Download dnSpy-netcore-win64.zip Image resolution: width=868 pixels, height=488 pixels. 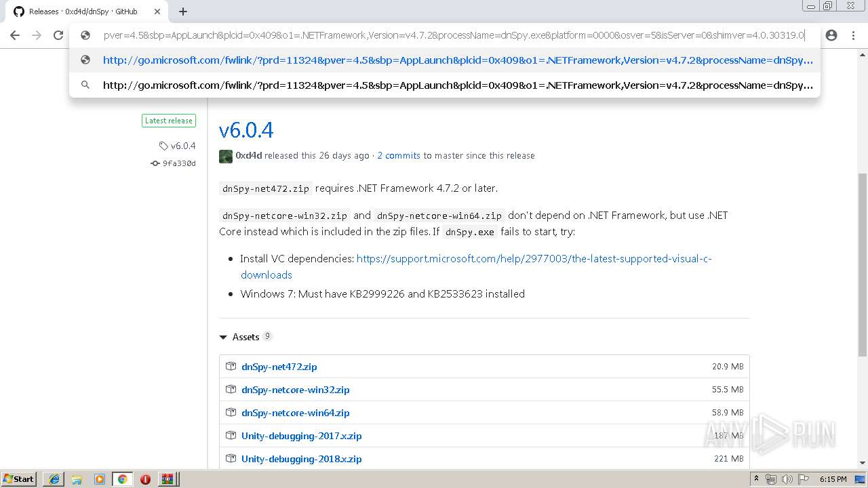click(296, 413)
